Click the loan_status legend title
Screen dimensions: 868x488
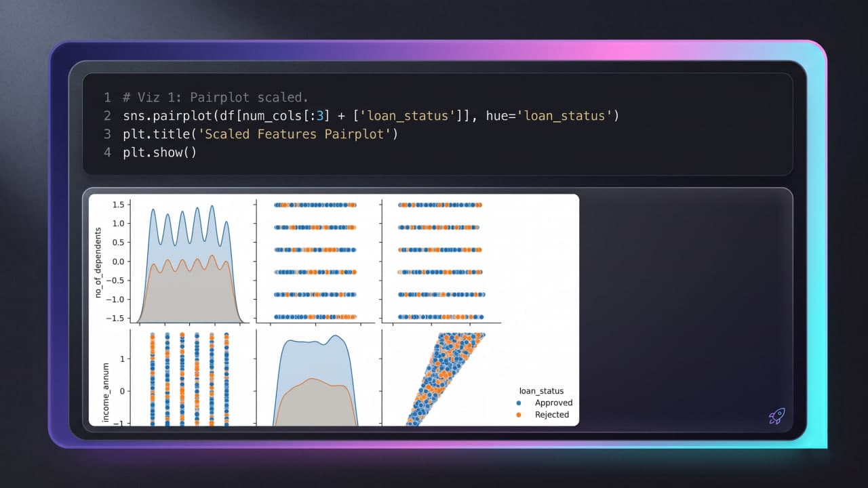pos(541,390)
